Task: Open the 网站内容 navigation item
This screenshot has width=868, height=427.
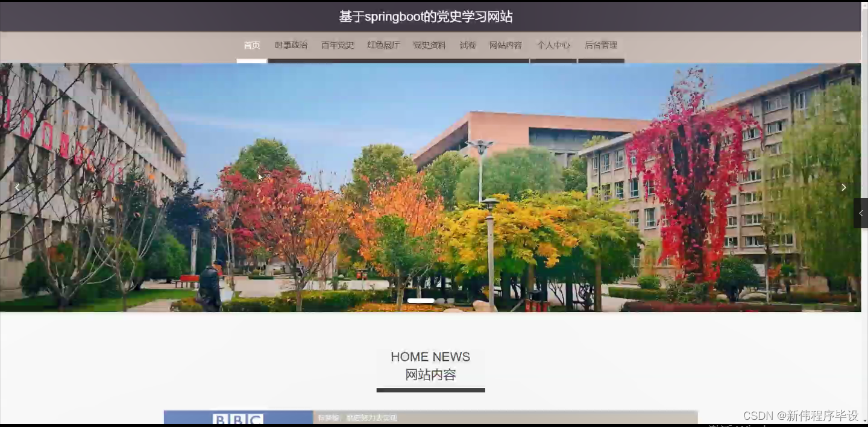Action: (506, 45)
